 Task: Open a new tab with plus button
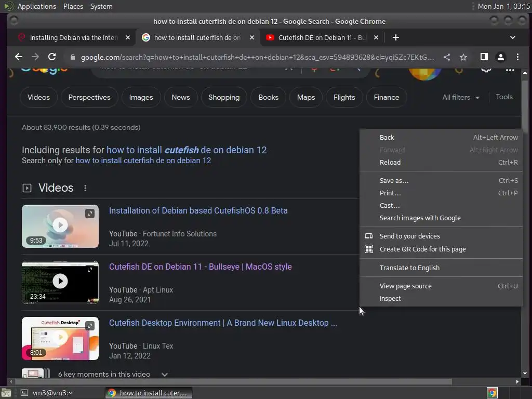point(395,37)
